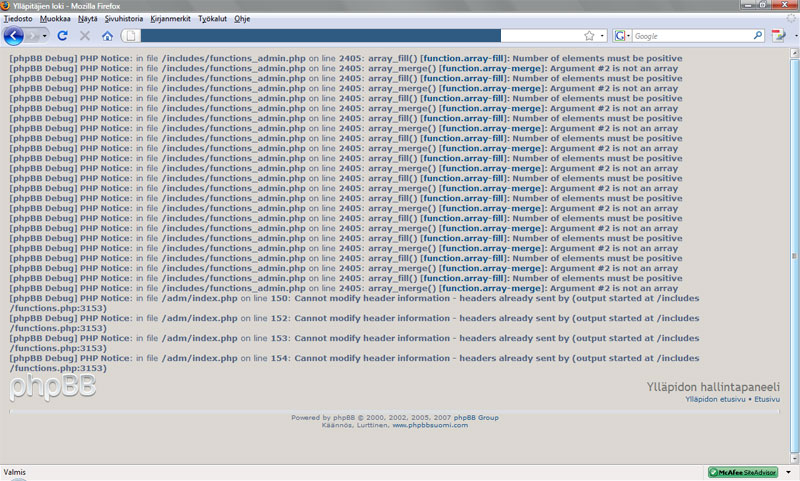The height and width of the screenshot is (481, 800).
Task: Follow the Ylläpidon etusivu link
Action: pos(716,399)
